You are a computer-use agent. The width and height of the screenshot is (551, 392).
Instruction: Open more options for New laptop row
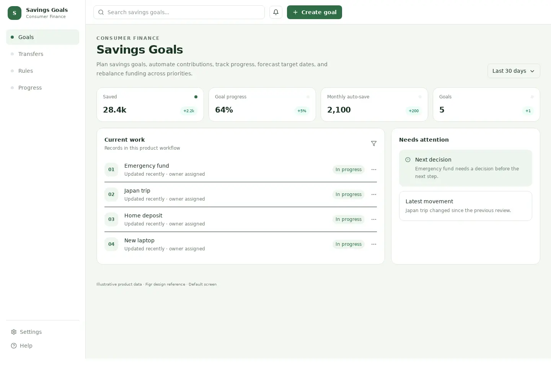tap(374, 244)
